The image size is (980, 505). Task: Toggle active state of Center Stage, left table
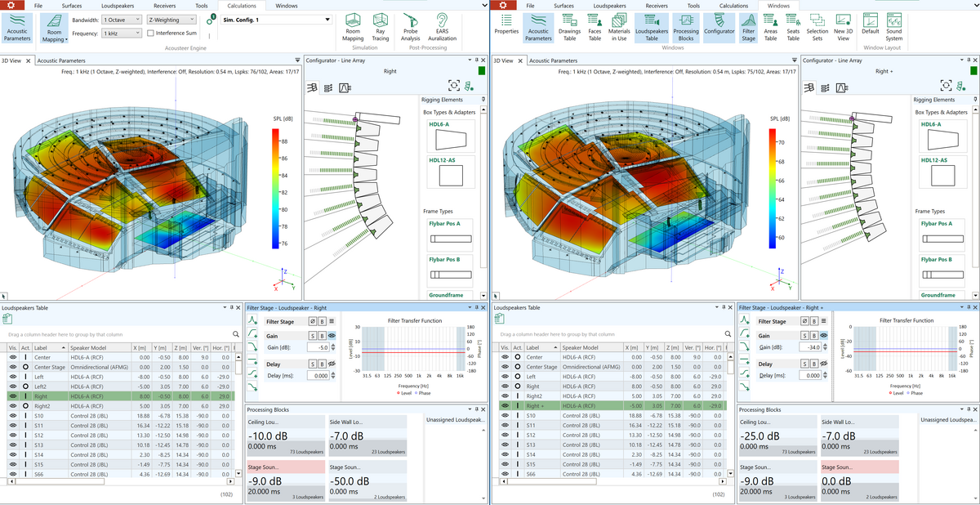click(x=25, y=367)
